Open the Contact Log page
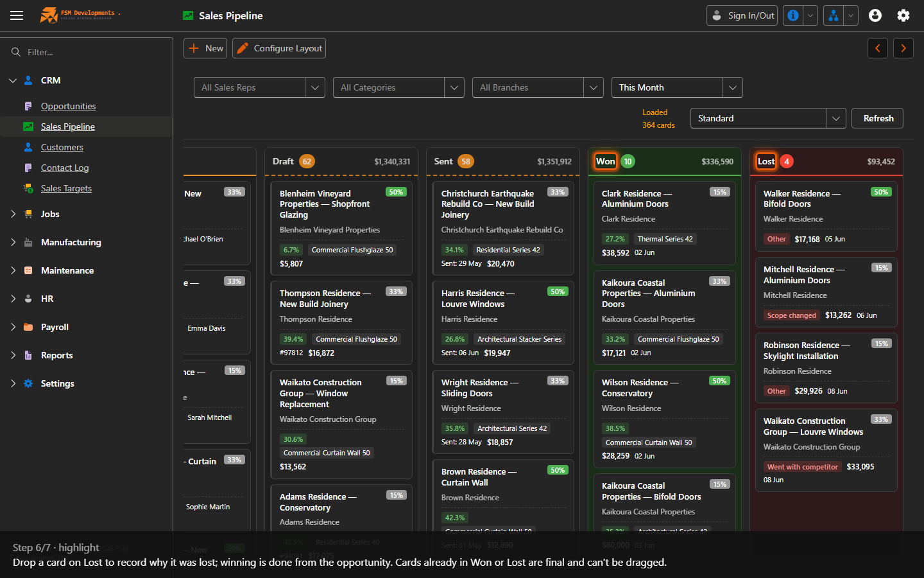Screen dimensions: 924x578 (x=65, y=168)
